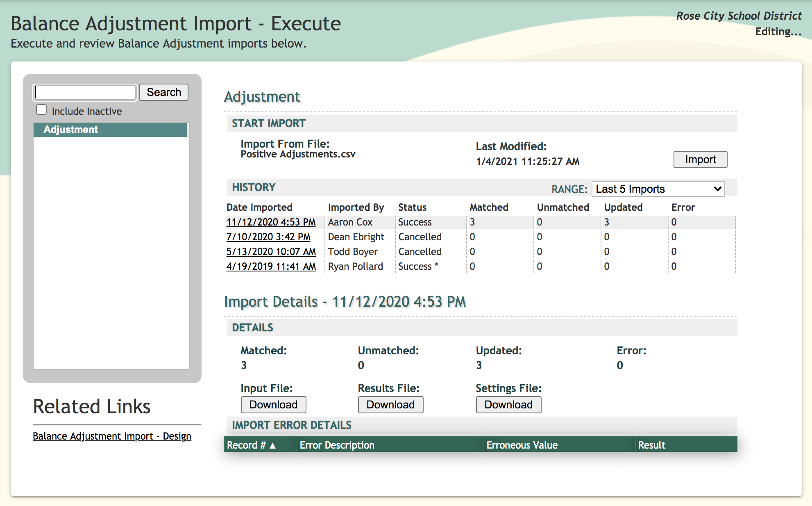Click the Erroneous Value column header
This screenshot has height=506, width=812.
pyautogui.click(x=522, y=445)
